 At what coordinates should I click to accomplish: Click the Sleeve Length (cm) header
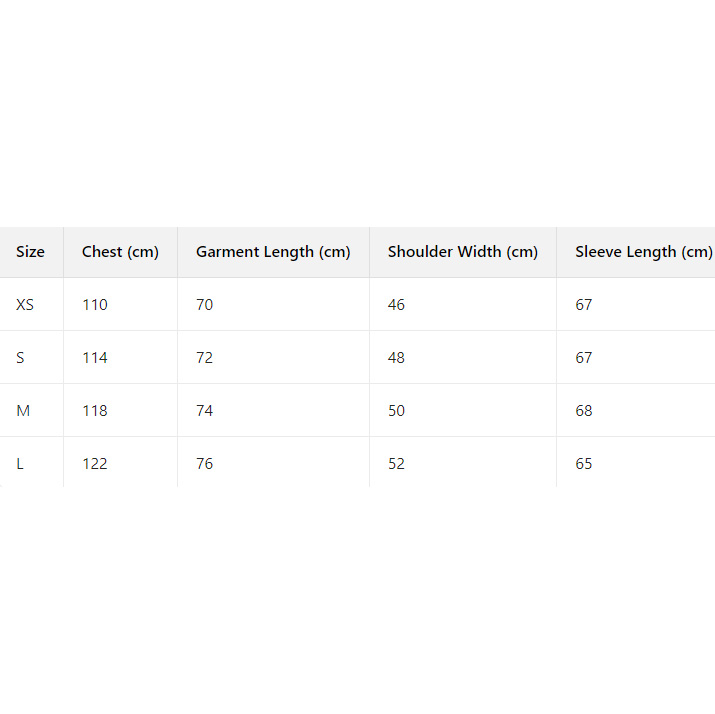coord(643,252)
